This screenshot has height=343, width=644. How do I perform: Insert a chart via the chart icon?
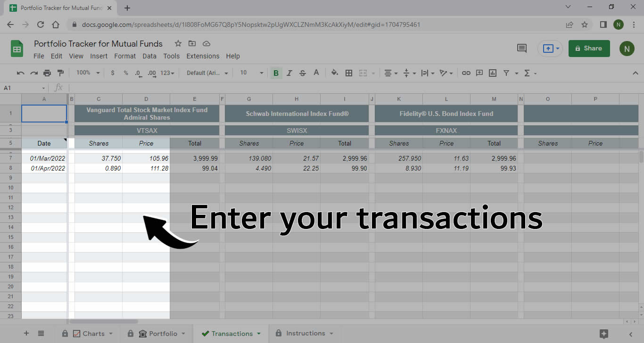tap(493, 73)
